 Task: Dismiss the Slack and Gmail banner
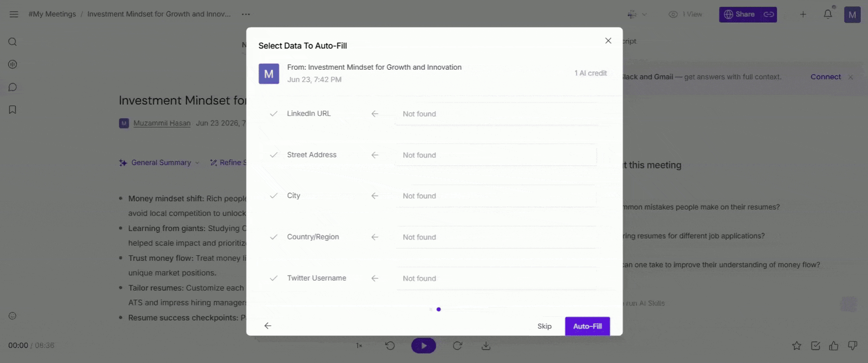851,77
